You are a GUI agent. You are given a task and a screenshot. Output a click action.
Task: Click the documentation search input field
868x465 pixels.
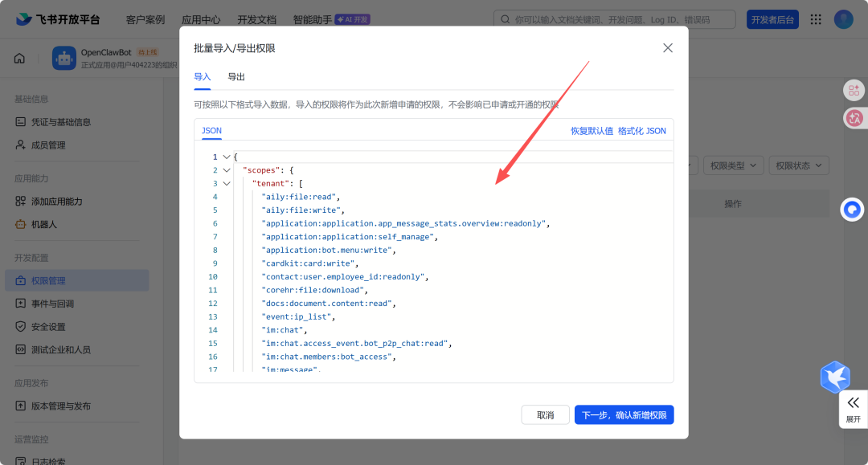[x=623, y=19]
